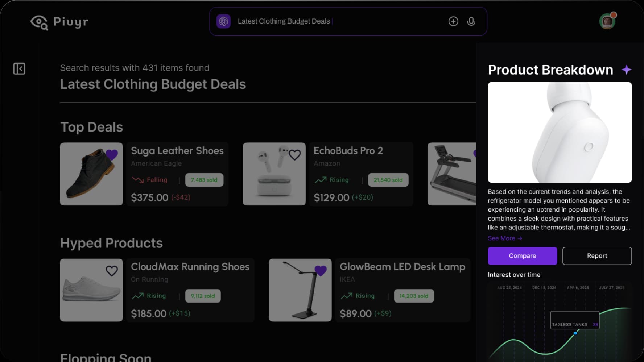Click the Piuyr eye logo icon
Image resolution: width=644 pixels, height=362 pixels.
click(39, 22)
